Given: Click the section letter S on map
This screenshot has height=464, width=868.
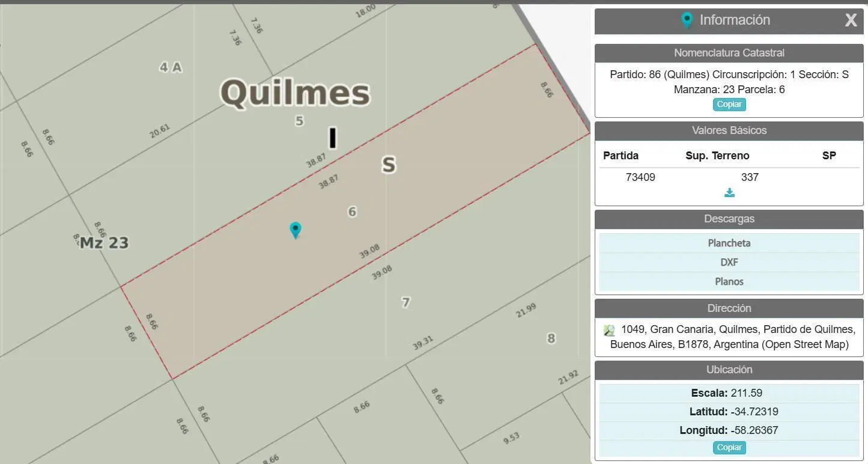Looking at the screenshot, I should (x=389, y=165).
